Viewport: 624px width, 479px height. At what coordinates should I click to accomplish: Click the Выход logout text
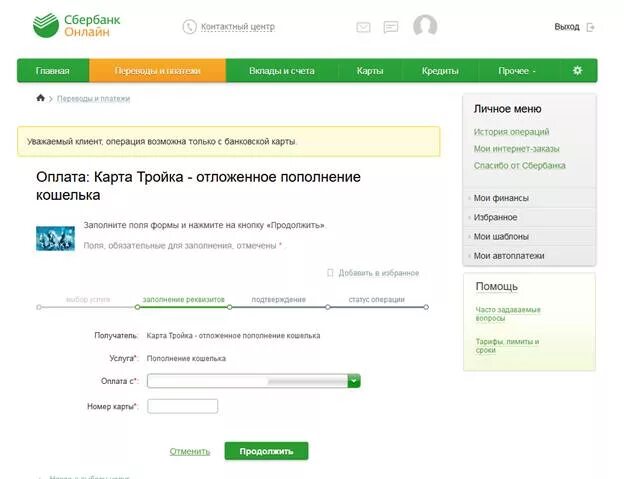pos(567,27)
